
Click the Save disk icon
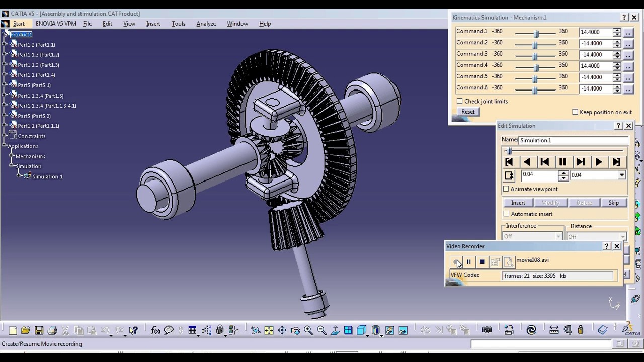tap(39, 330)
